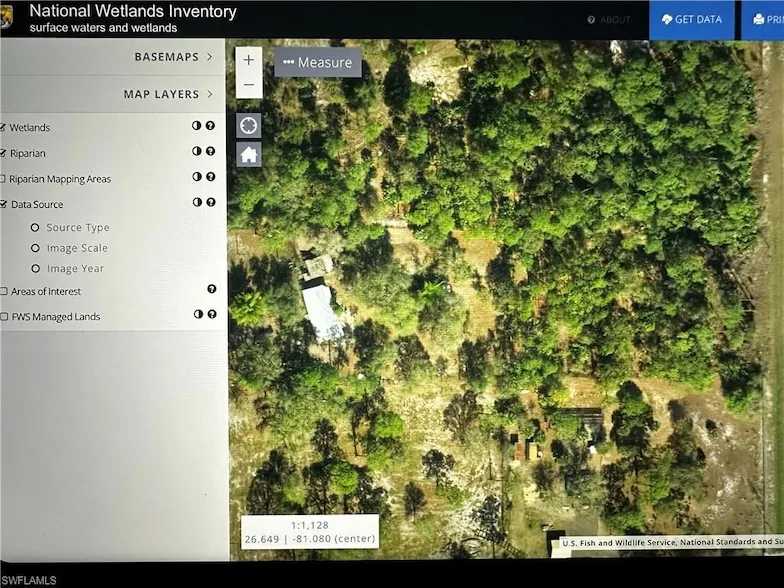The image size is (784, 588).
Task: Adjust Riparian layer transparency icon
Action: pyautogui.click(x=197, y=152)
